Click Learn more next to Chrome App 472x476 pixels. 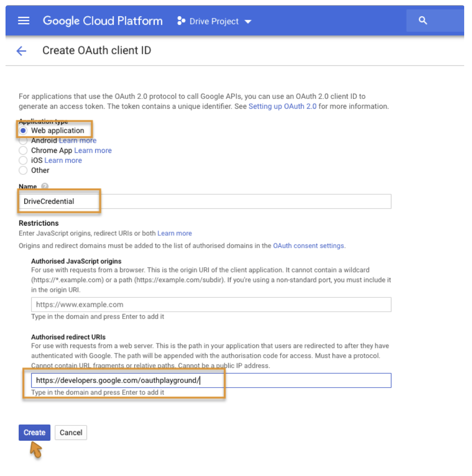[93, 151]
